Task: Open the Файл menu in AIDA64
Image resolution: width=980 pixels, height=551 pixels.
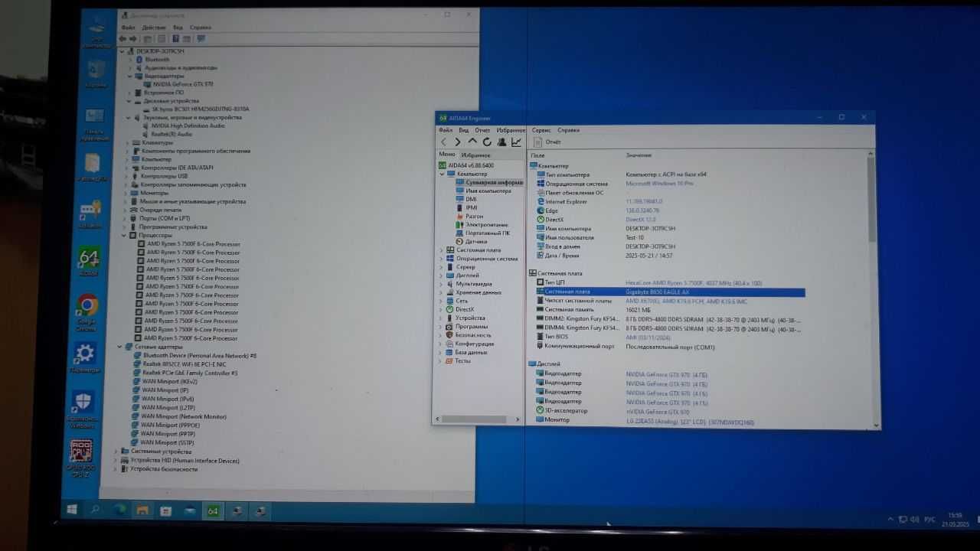Action: click(x=446, y=130)
